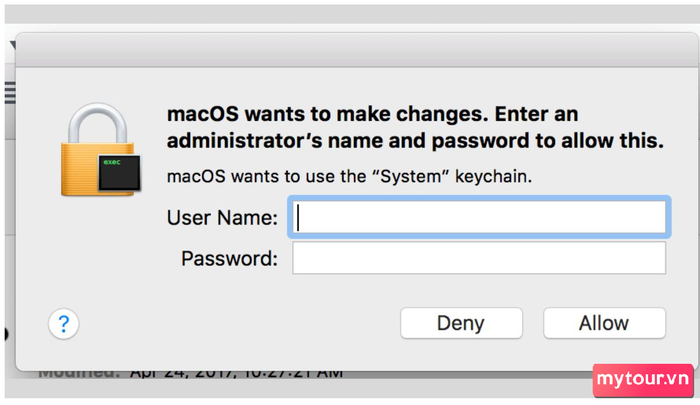
Task: Open help with the question mark button
Action: pyautogui.click(x=64, y=324)
